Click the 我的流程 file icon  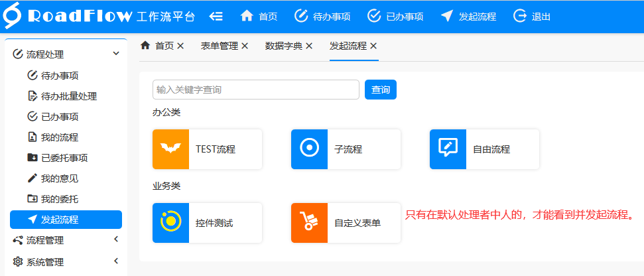coord(32,137)
